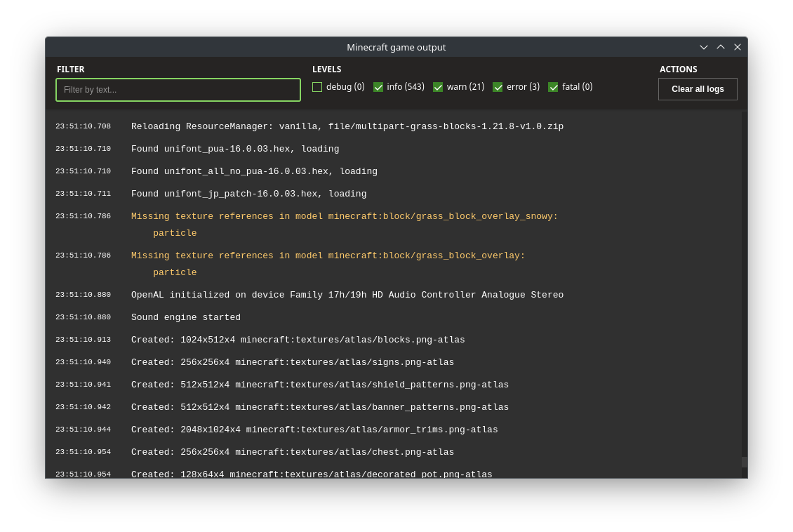Select the armor_trims.png-atlas log entry
Image resolution: width=793 pixels, height=532 pixels.
tap(314, 430)
